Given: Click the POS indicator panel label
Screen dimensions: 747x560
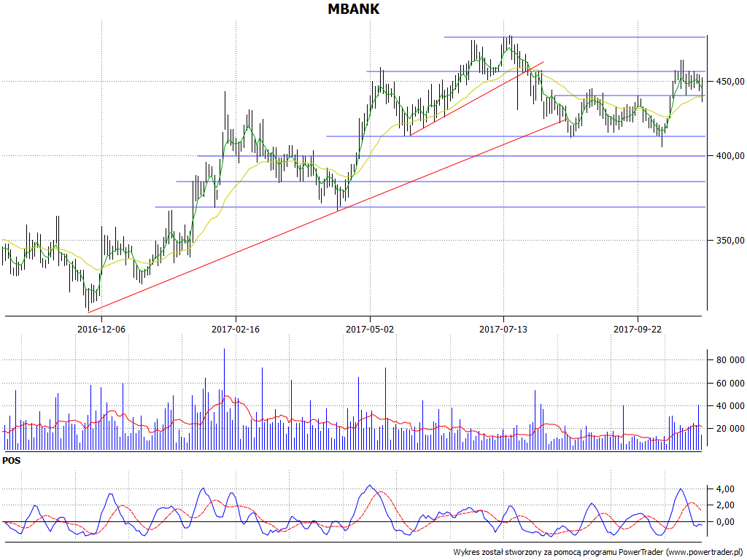Looking at the screenshot, I should tap(12, 461).
